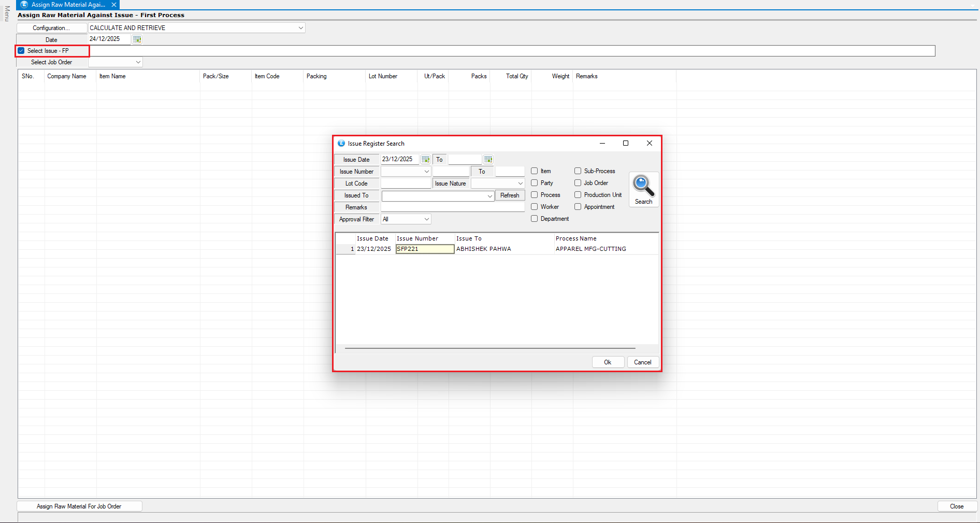The image size is (980, 523).
Task: Open calendar picker beside Issue Date from field
Action: (425, 160)
